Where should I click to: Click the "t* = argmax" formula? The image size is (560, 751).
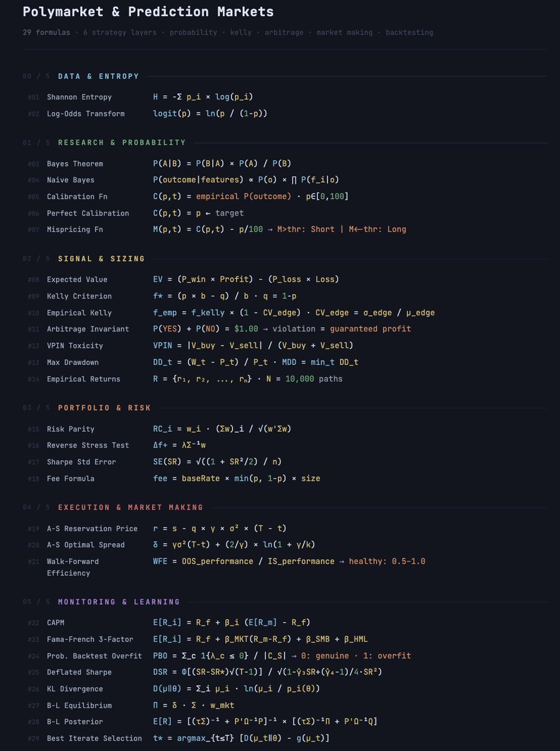point(242,738)
